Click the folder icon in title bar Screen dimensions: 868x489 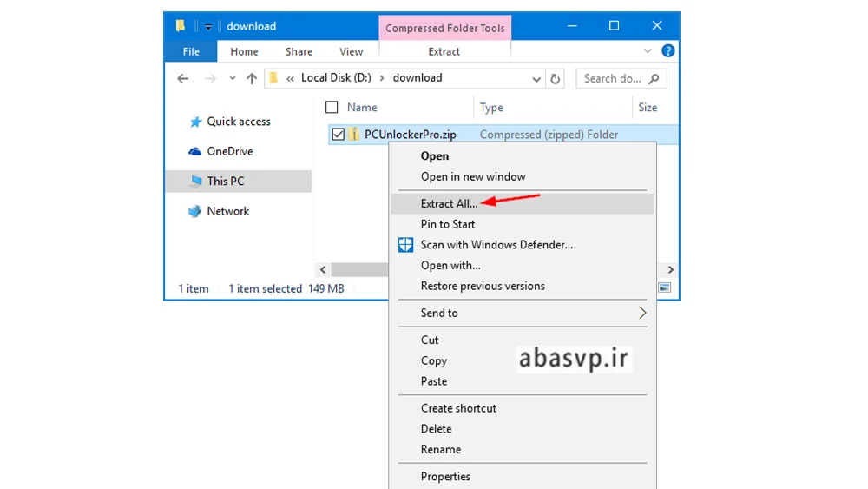180,25
